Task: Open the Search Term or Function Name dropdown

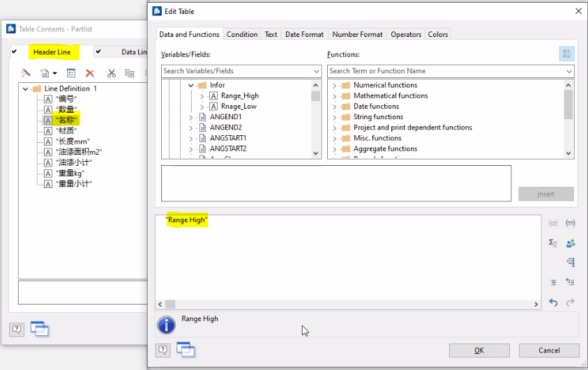Action: pos(569,71)
